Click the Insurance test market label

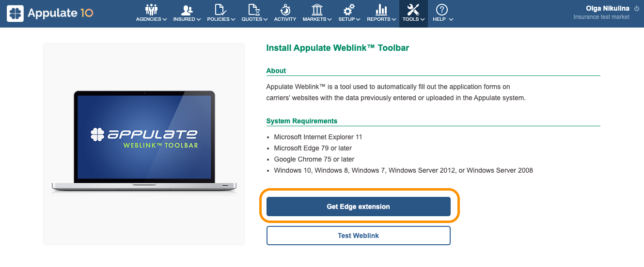[601, 17]
